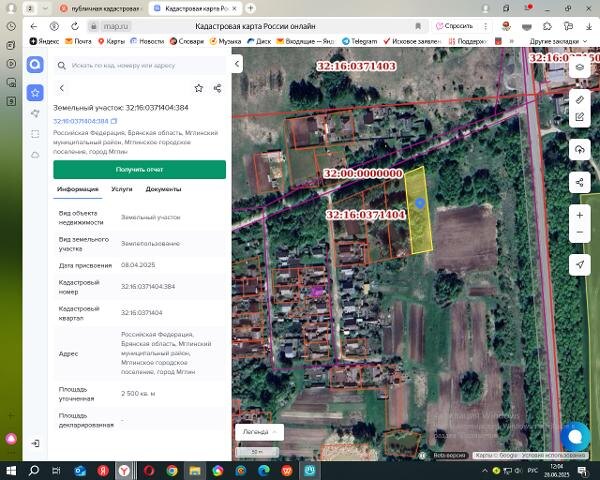
Task: Open map layers button
Action: 579,68
